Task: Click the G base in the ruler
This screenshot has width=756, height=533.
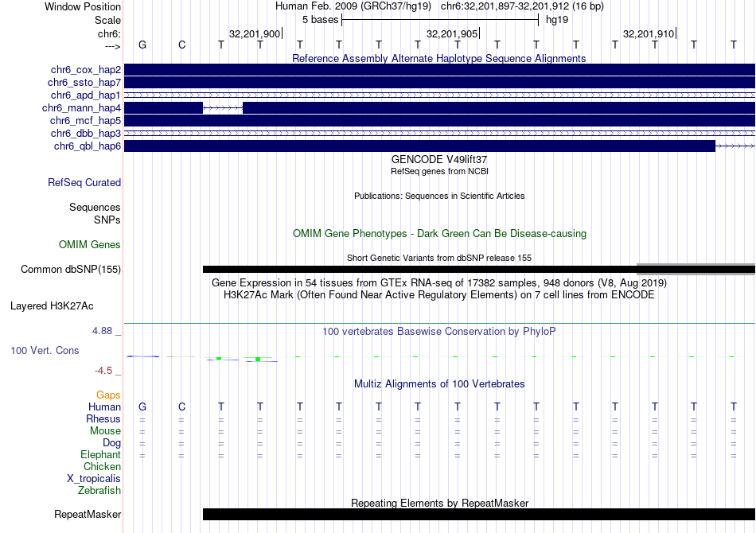Action: [x=142, y=45]
